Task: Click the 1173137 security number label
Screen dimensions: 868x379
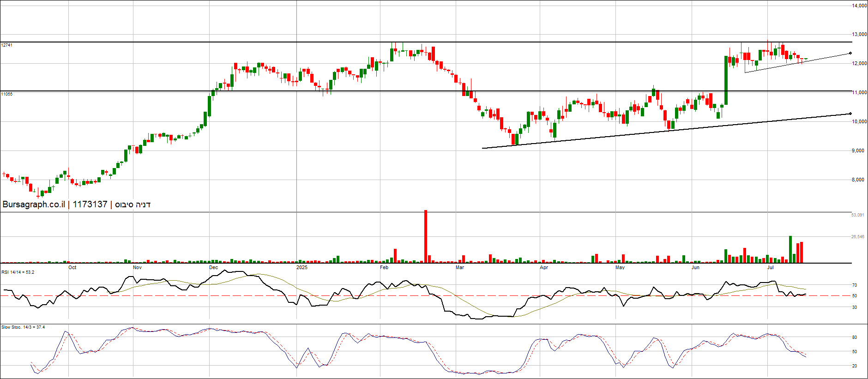Action: (90, 205)
